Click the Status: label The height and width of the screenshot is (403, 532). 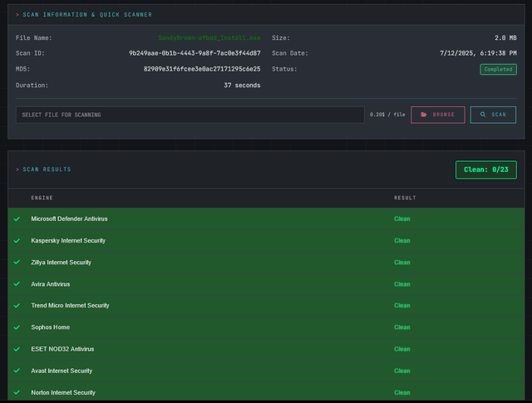point(284,69)
